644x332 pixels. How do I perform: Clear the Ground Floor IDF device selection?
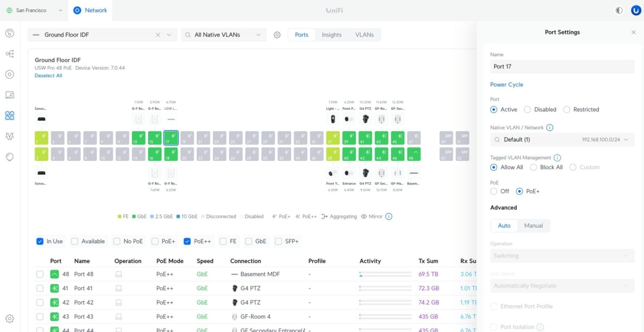pyautogui.click(x=158, y=35)
